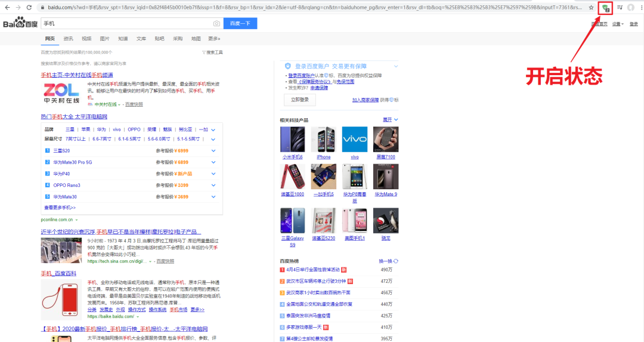Click the ZOL 中关村在线 logo
Image resolution: width=644 pixels, height=342 pixels.
tap(61, 93)
